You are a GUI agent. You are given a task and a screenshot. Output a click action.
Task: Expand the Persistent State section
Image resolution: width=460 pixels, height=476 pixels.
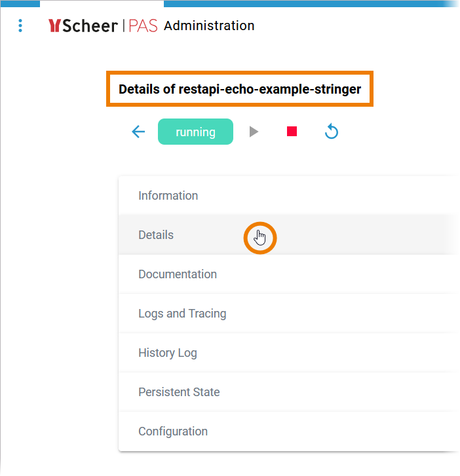click(179, 392)
